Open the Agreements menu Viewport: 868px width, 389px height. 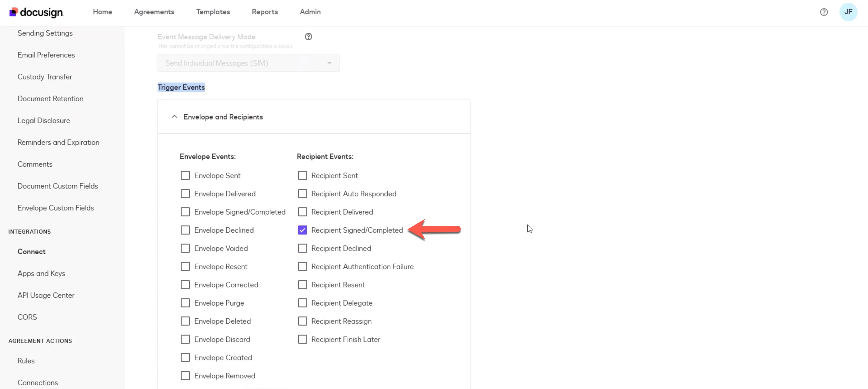(x=154, y=12)
